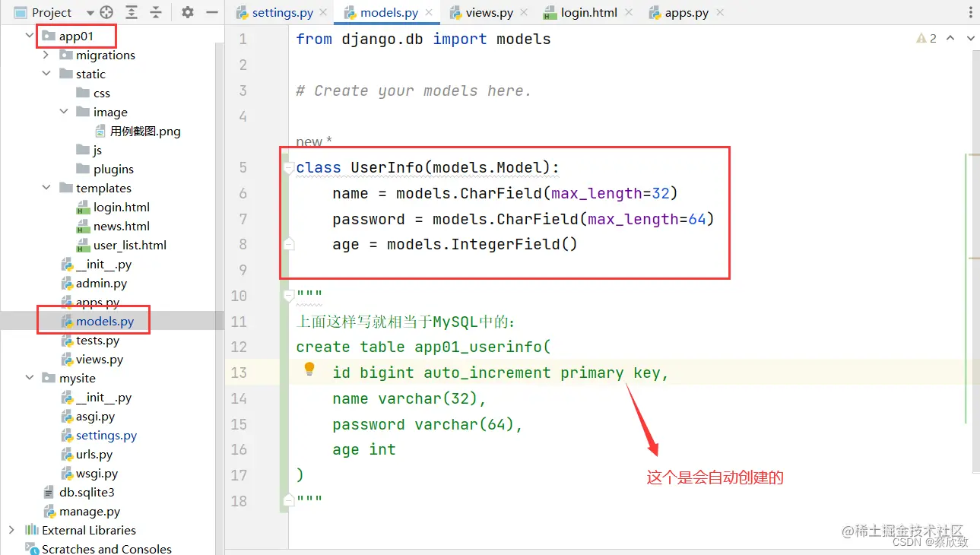Open tests.py in the project tree

[x=90, y=340]
